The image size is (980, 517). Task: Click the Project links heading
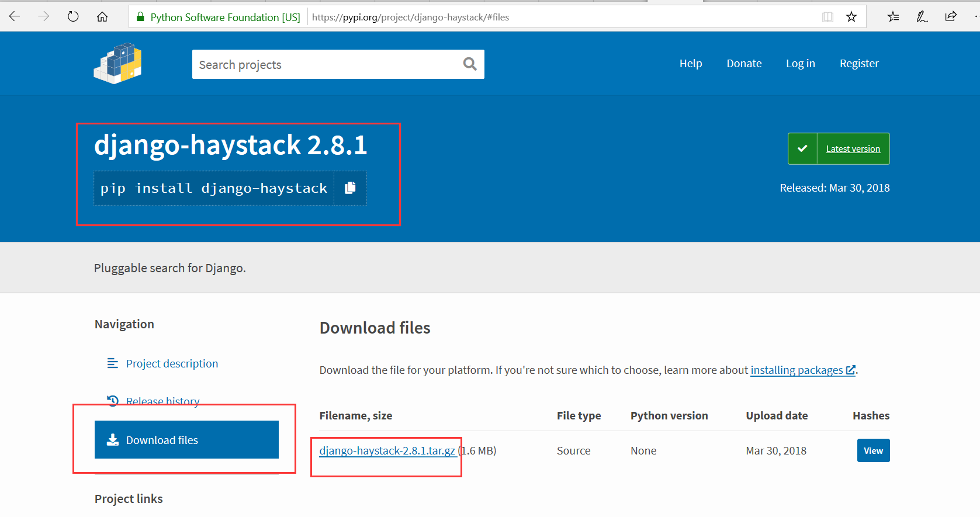point(129,499)
